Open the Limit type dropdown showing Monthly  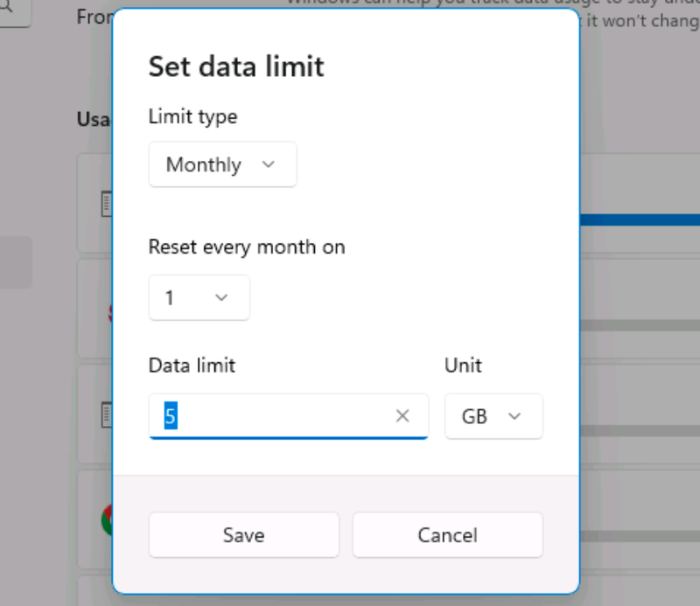coord(222,164)
